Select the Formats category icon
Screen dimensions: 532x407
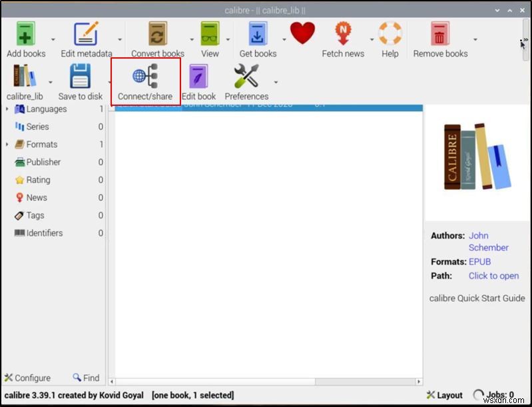20,145
